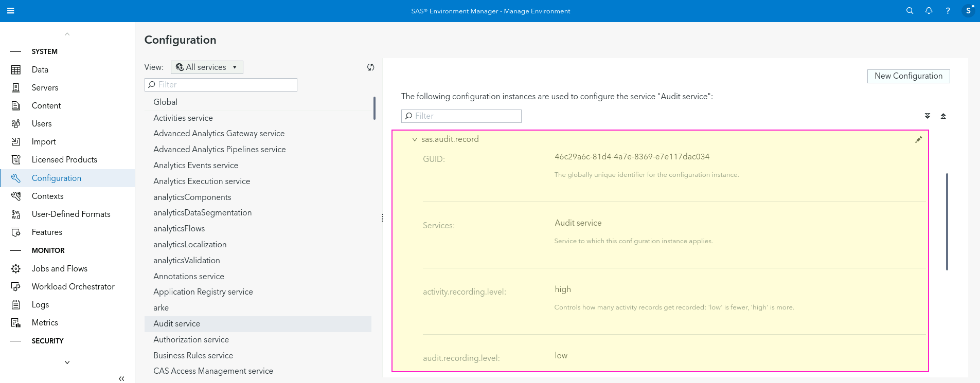This screenshot has width=980, height=383.
Task: Open the notifications bell
Action: (929, 11)
